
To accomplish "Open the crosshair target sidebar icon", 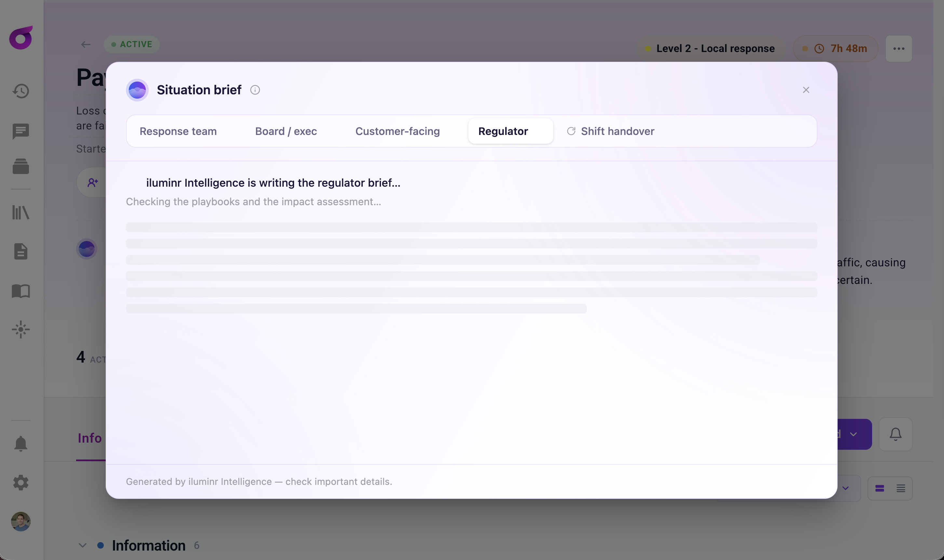I will (21, 329).
